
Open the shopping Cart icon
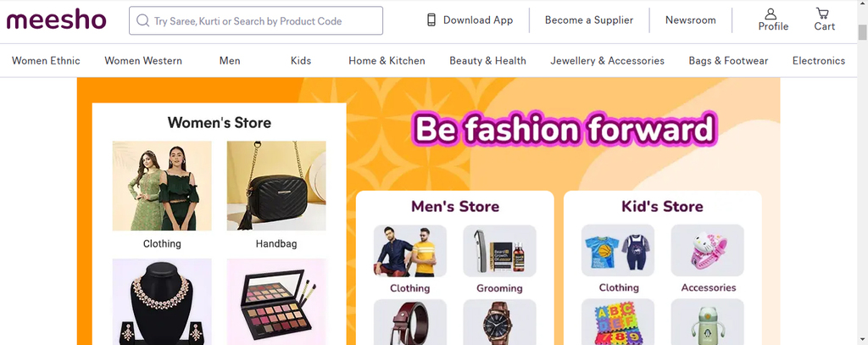point(822,14)
